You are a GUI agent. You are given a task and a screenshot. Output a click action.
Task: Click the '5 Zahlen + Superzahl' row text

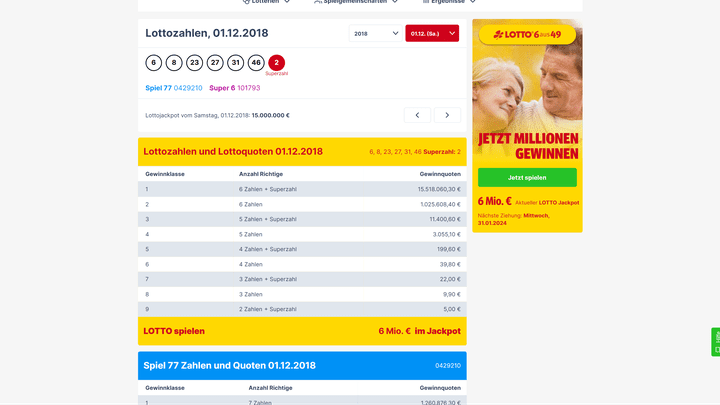268,219
